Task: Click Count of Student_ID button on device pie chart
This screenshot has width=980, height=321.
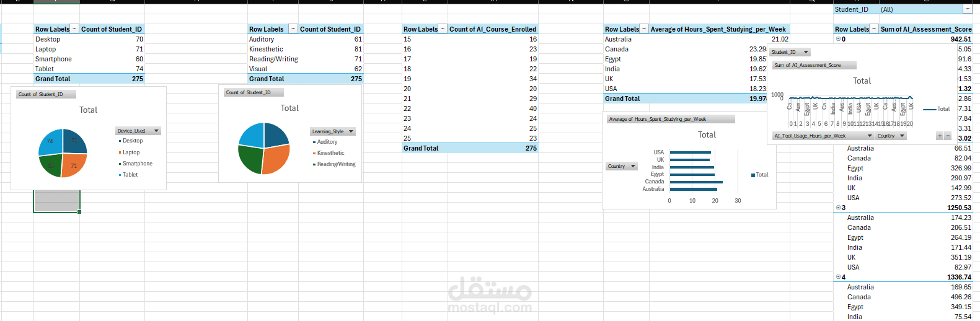Action: (x=46, y=94)
